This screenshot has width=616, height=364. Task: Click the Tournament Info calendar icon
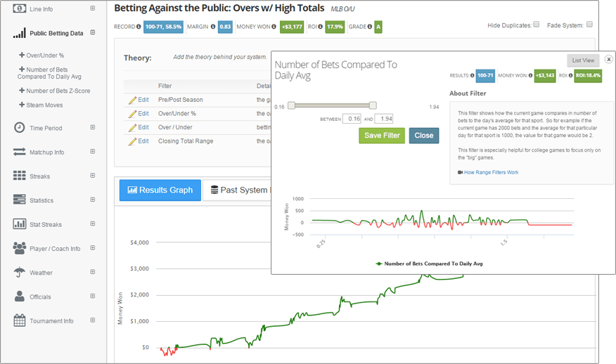coord(19,320)
